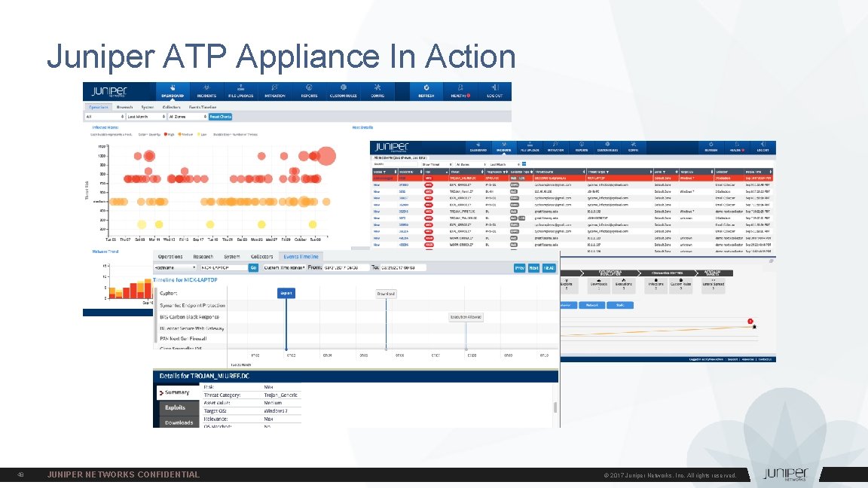Select Download marker on timeline
The image size is (868, 488).
(x=386, y=294)
